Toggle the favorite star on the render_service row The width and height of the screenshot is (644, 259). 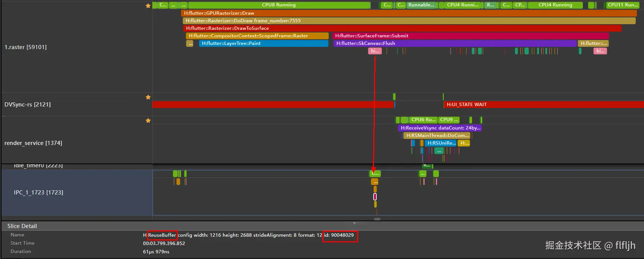coord(148,120)
